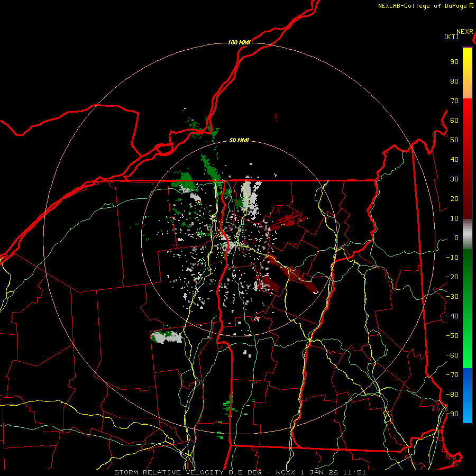Click the 20 value on the velocity scale
476x476 pixels.
pos(454,198)
